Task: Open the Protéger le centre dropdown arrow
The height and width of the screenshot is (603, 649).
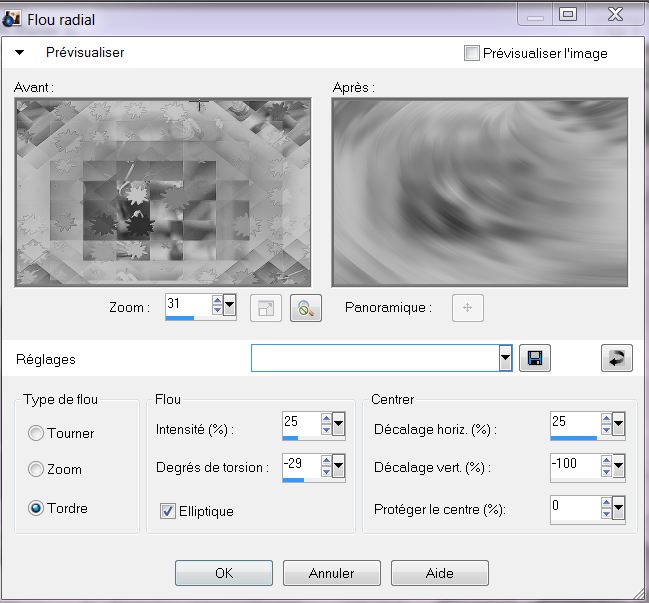Action: point(618,507)
